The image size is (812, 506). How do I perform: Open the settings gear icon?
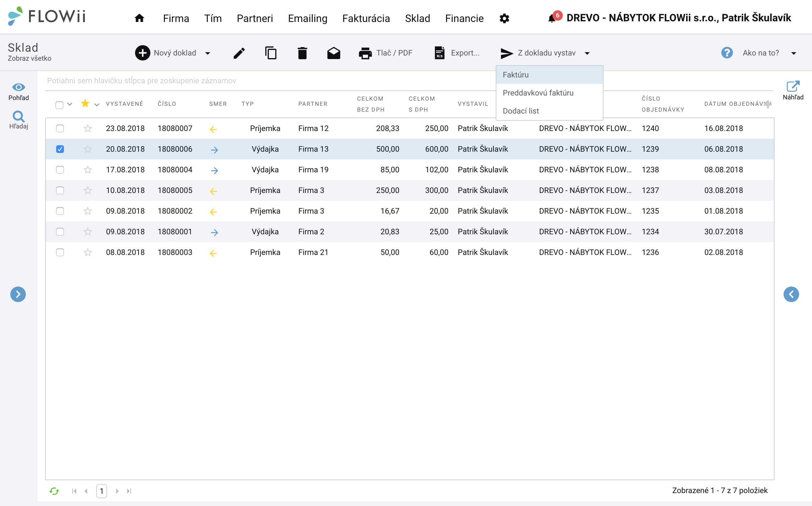point(504,18)
